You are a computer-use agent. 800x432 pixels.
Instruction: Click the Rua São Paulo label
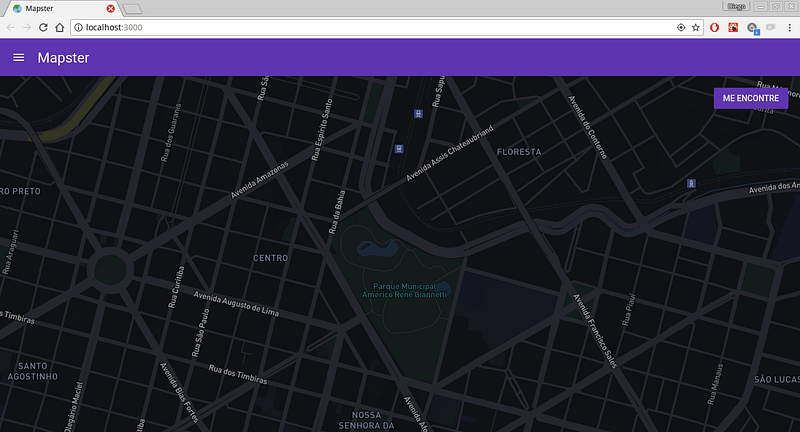[201, 333]
